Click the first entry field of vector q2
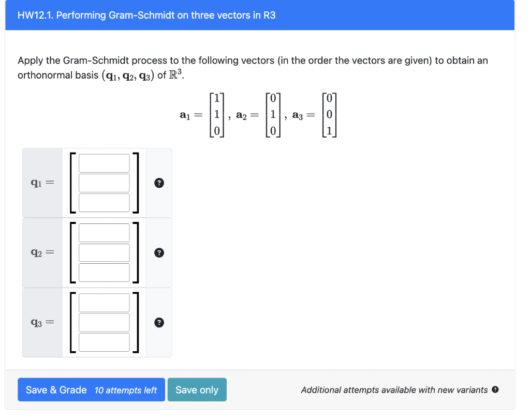Image resolution: width=530 pixels, height=420 pixels. (x=104, y=232)
